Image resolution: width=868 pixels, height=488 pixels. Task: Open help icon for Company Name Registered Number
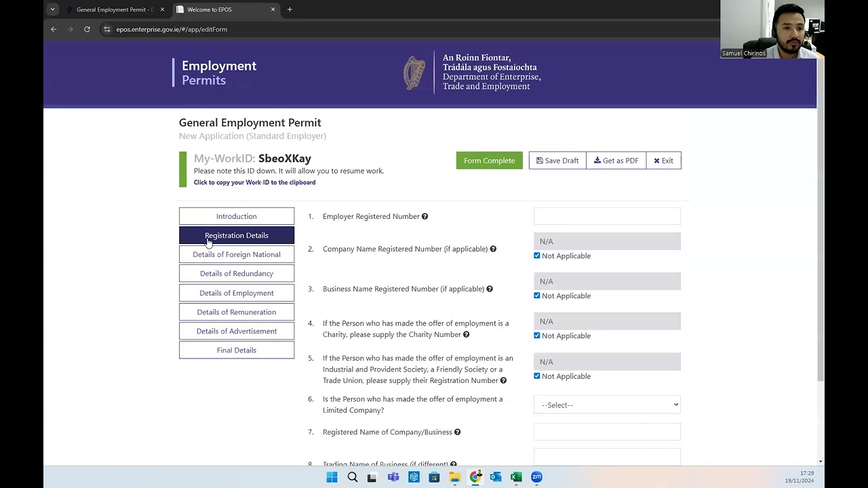click(493, 249)
